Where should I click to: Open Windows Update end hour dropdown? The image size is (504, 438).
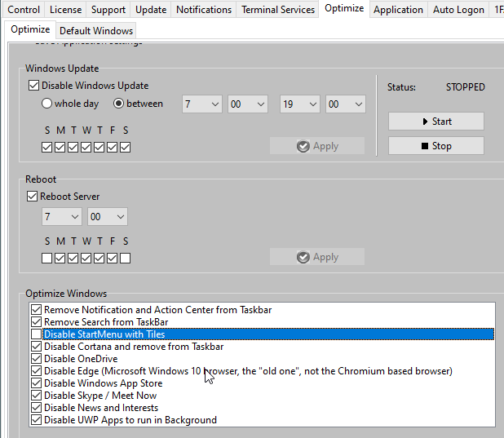pyautogui.click(x=300, y=104)
